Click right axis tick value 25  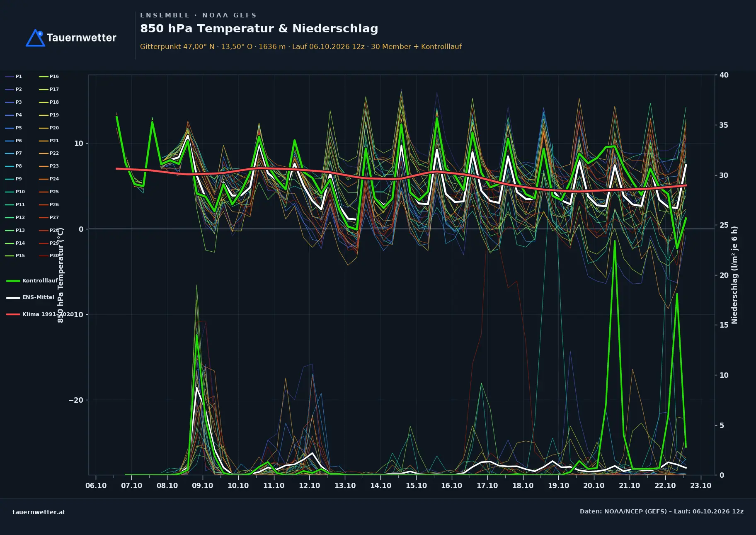[x=724, y=225]
